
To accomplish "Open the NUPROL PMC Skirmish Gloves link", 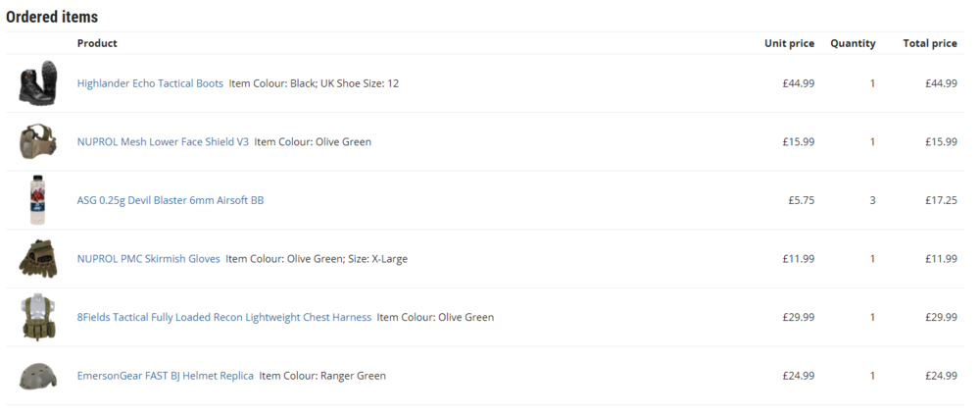I will pos(149,259).
